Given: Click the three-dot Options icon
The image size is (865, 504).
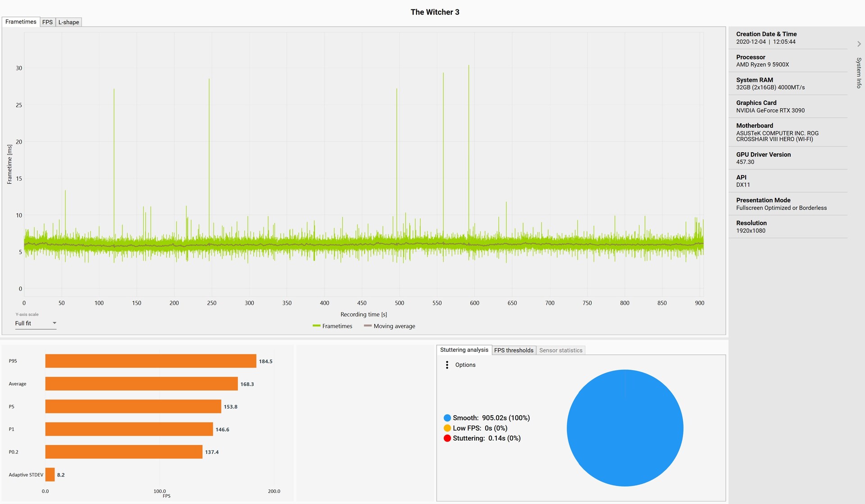Looking at the screenshot, I should pyautogui.click(x=446, y=365).
